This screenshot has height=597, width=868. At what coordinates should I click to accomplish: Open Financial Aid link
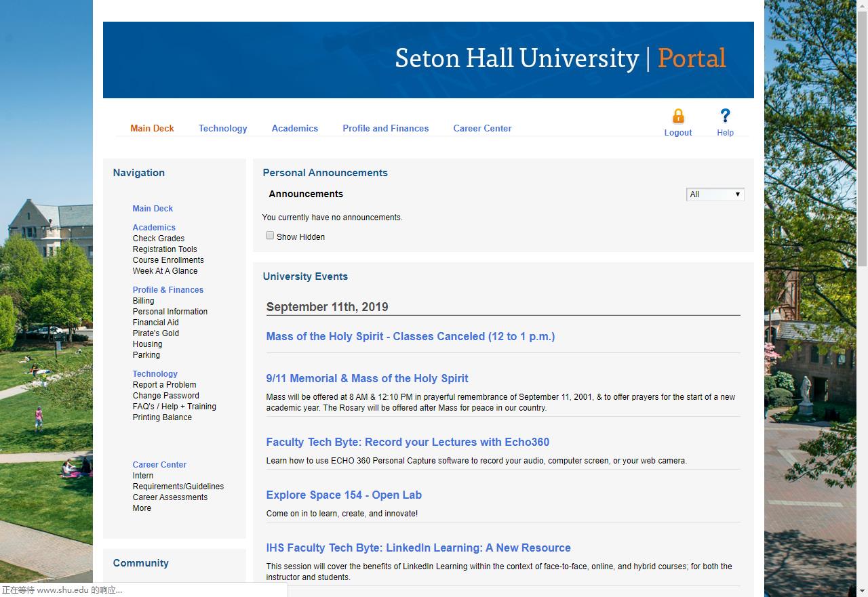point(156,323)
